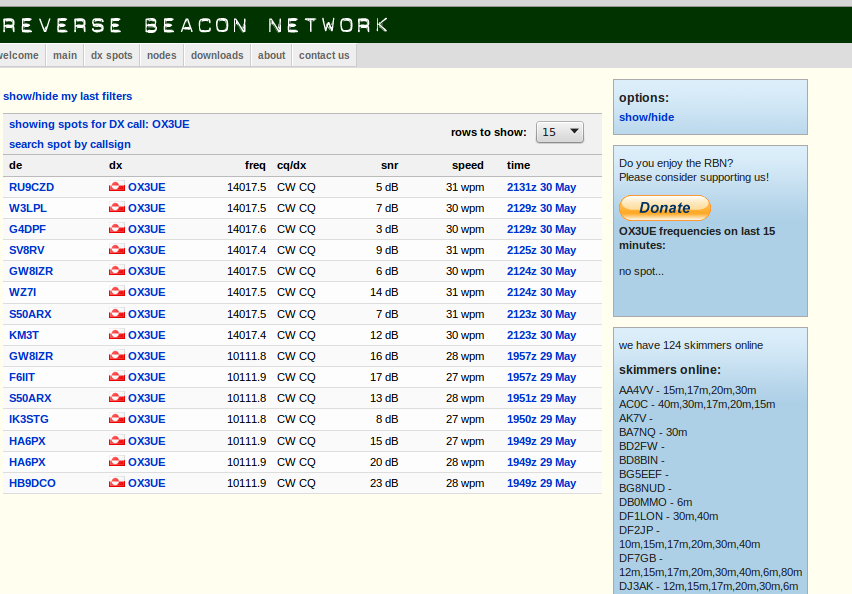Screen dimensions: 852x594
Task: Open the F6IIT spotter link
Action: click(22, 377)
